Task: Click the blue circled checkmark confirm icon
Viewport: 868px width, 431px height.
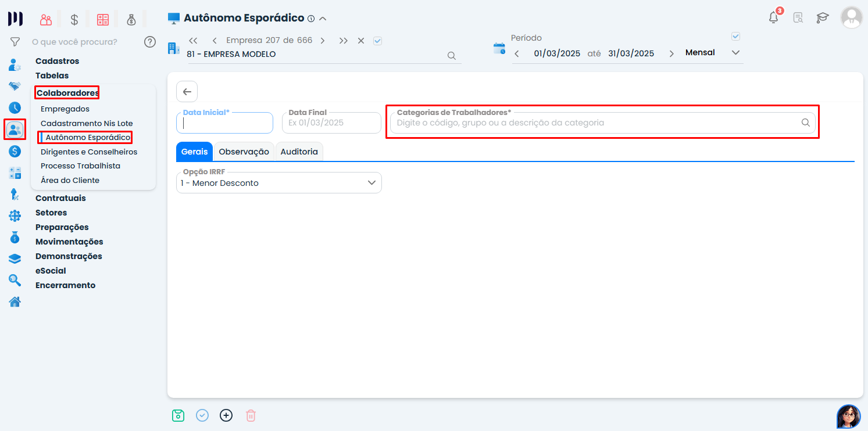Action: [202, 415]
